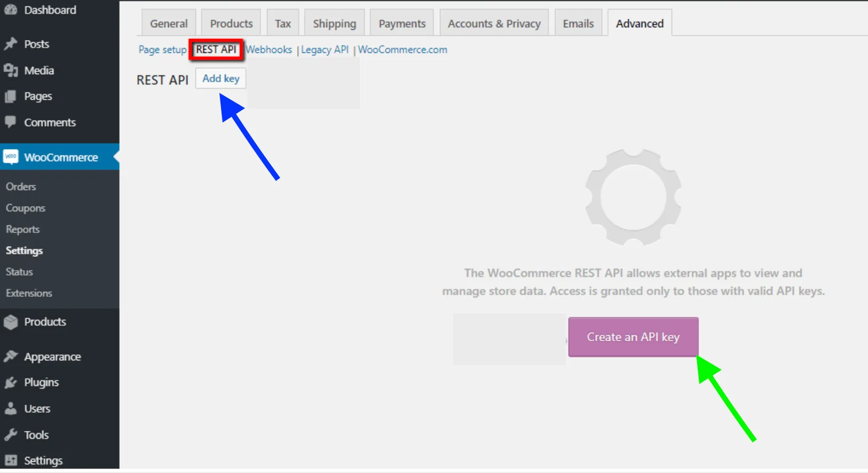868x473 pixels.
Task: Open the Media menu item
Action: 39,70
